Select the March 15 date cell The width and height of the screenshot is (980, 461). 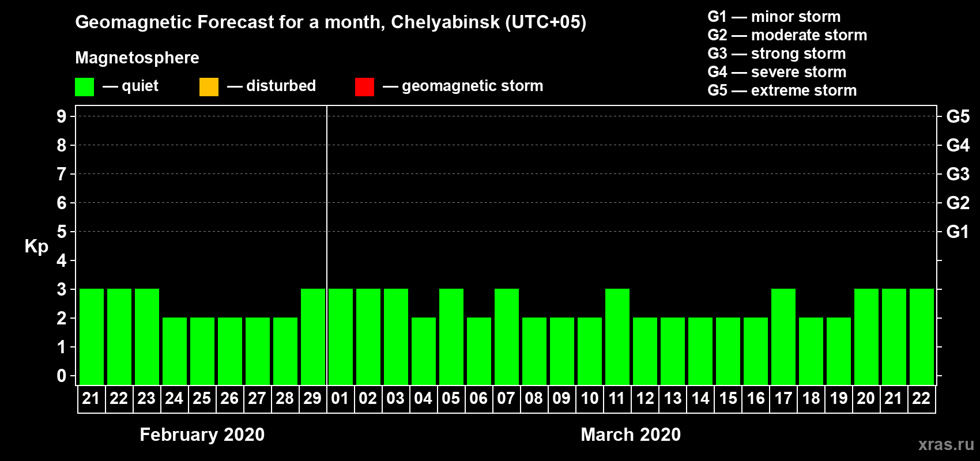[728, 399]
